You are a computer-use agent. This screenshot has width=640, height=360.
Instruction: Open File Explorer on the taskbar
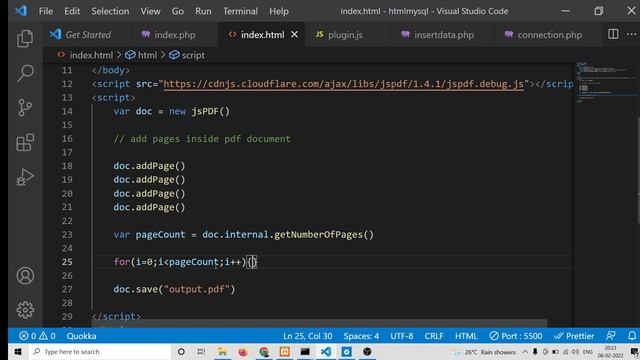pos(222,351)
